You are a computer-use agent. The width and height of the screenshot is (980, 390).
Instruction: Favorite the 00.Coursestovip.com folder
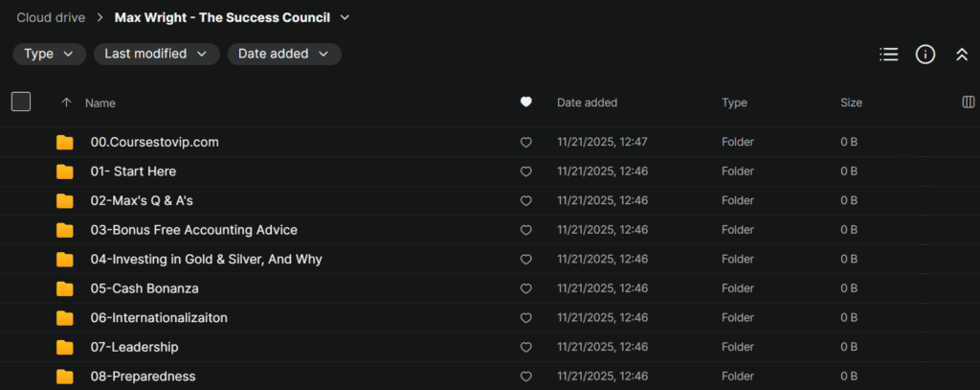(525, 143)
